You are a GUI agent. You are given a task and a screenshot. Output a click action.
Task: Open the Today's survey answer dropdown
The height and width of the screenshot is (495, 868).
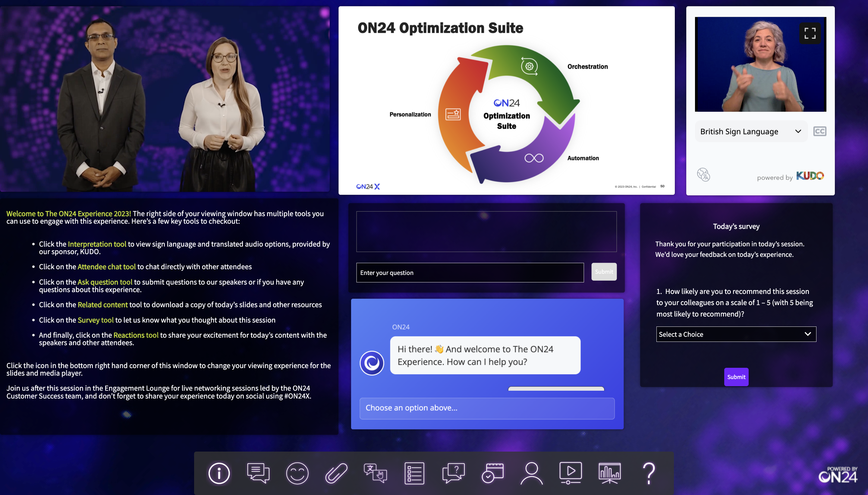pyautogui.click(x=736, y=334)
